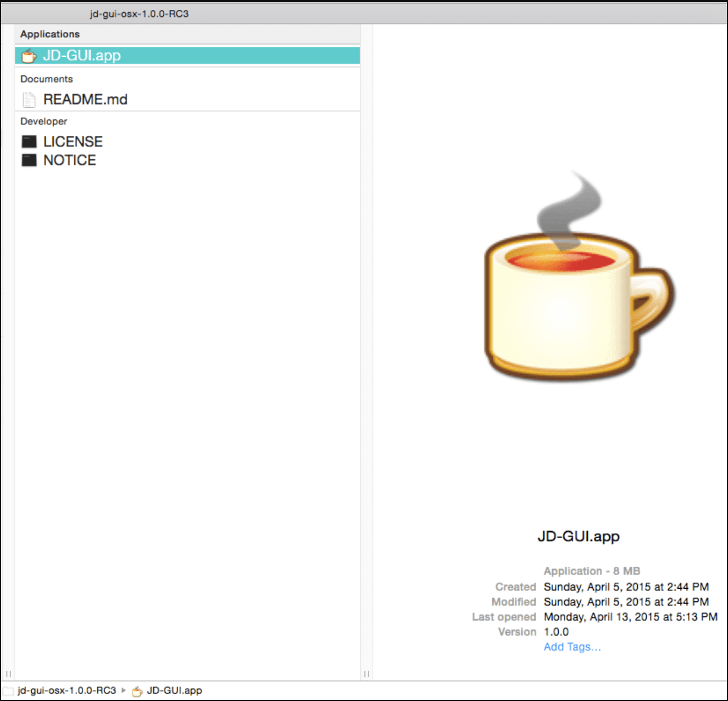Image resolution: width=728 pixels, height=701 pixels.
Task: Click the README.md document icon
Action: (x=29, y=100)
